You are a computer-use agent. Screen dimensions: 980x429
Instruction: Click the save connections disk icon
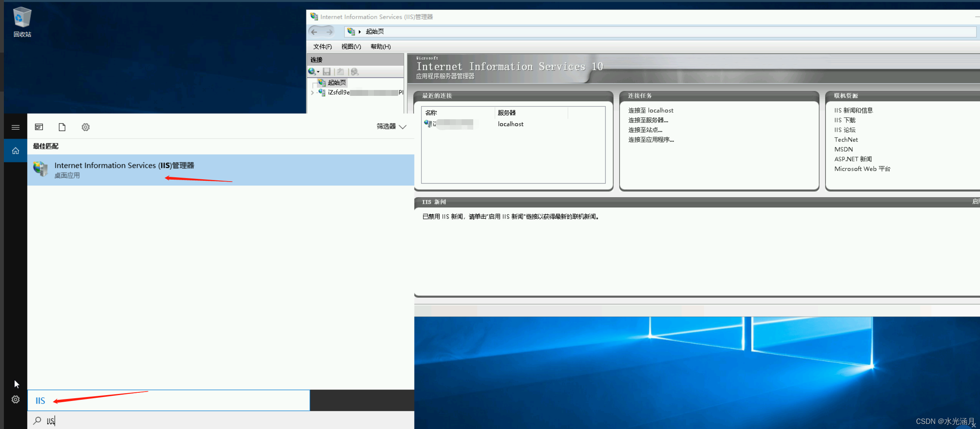point(327,71)
